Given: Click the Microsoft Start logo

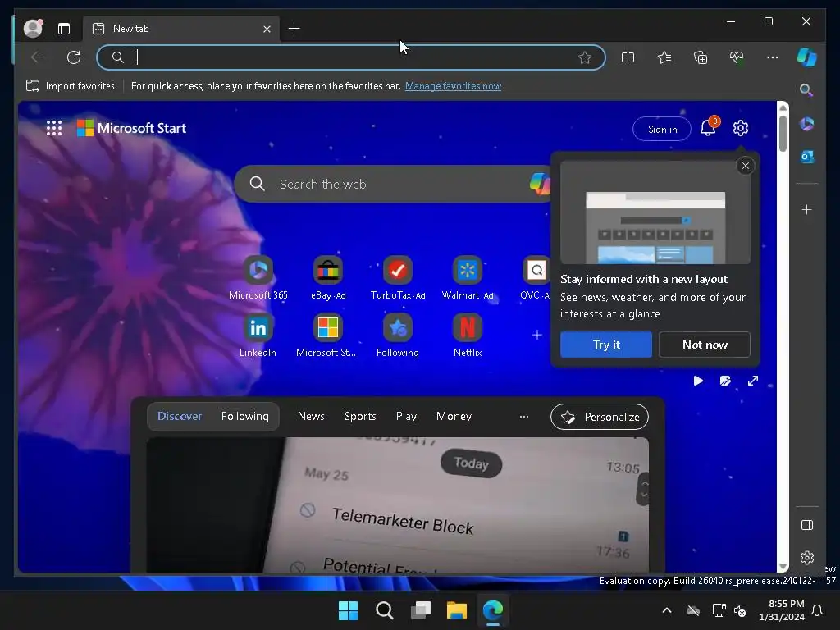Looking at the screenshot, I should [132, 128].
